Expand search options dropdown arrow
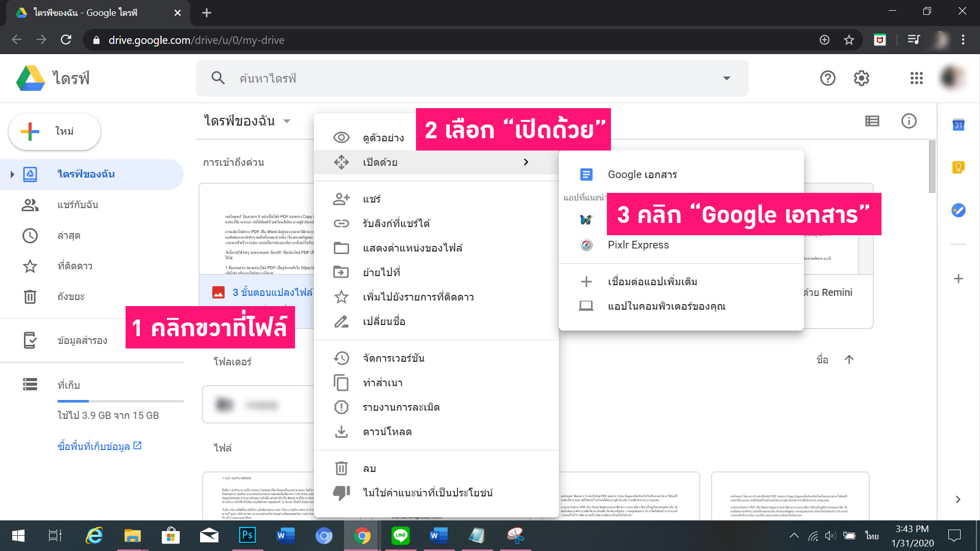Screen dimensions: 980x551 [726, 78]
